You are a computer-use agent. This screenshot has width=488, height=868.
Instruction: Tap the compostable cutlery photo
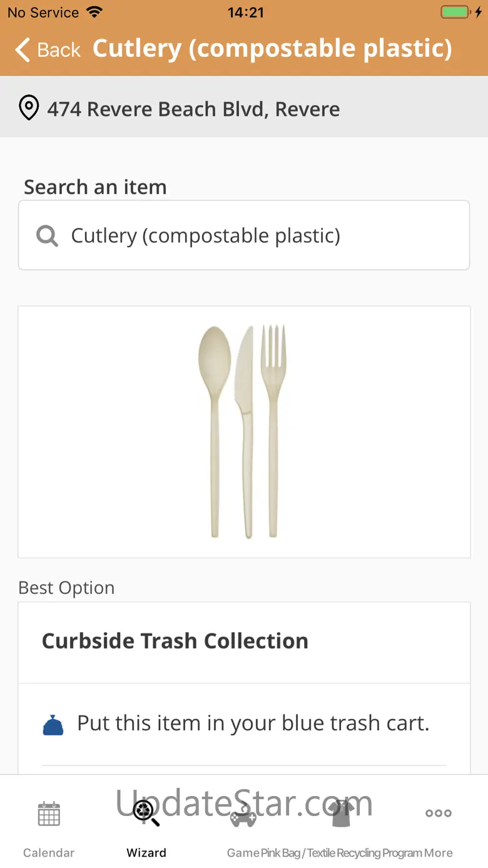243,432
